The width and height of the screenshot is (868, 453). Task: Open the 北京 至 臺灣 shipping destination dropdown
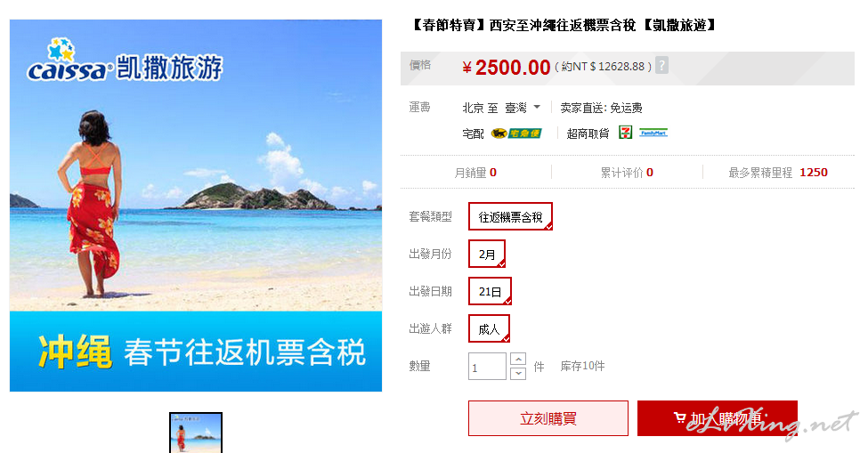tap(501, 108)
